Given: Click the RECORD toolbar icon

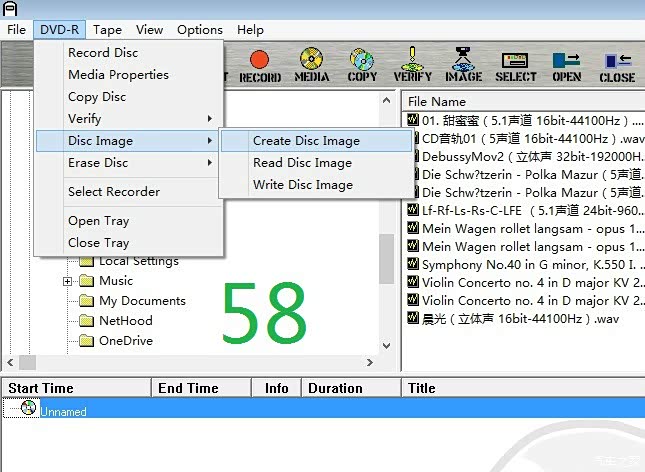Looking at the screenshot, I should 260,65.
